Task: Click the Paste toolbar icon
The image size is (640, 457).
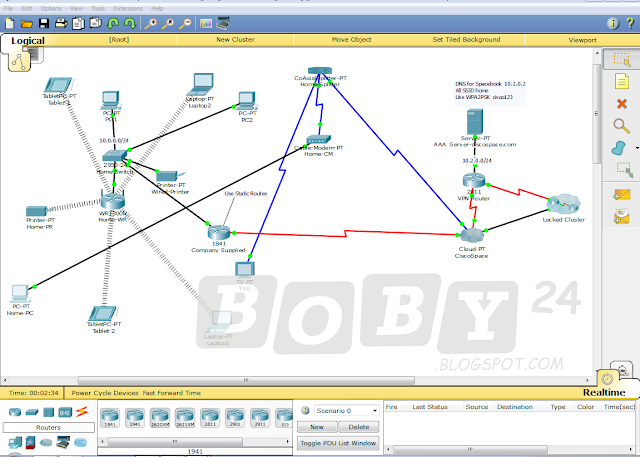Action: point(96,23)
